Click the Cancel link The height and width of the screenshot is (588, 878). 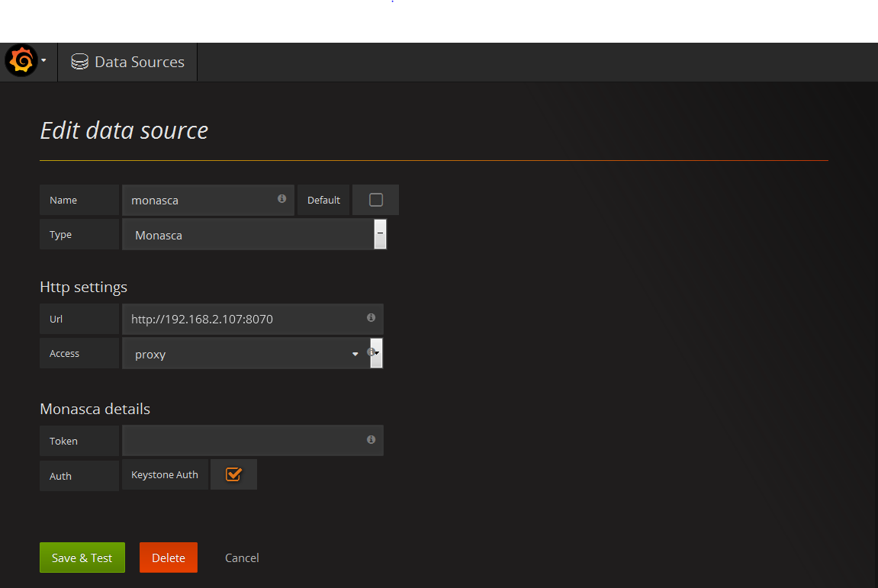click(242, 557)
